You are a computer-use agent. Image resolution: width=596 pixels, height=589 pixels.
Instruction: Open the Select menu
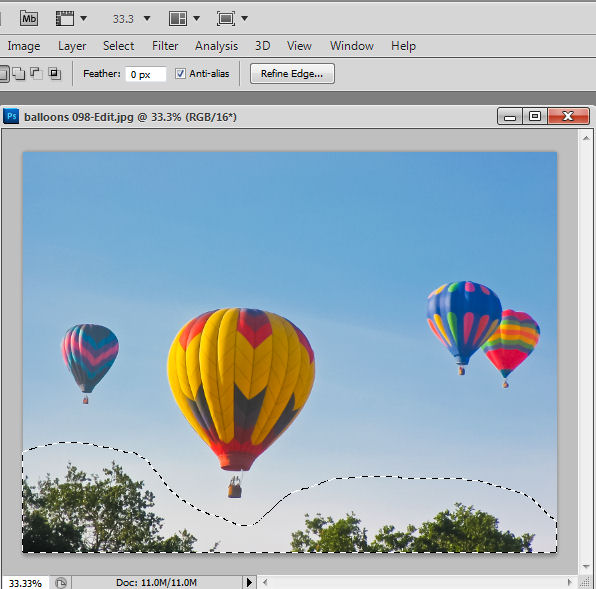pyautogui.click(x=119, y=46)
